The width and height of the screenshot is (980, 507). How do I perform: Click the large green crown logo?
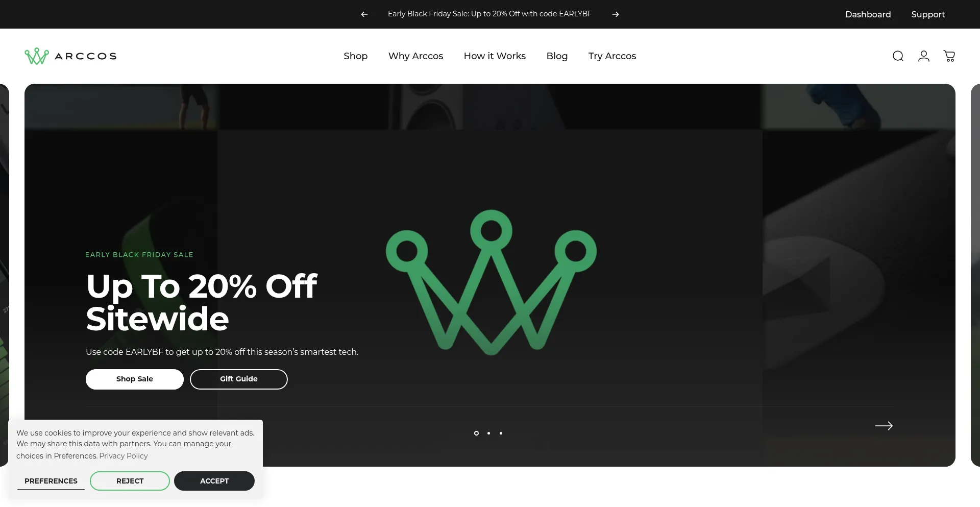coord(491,282)
